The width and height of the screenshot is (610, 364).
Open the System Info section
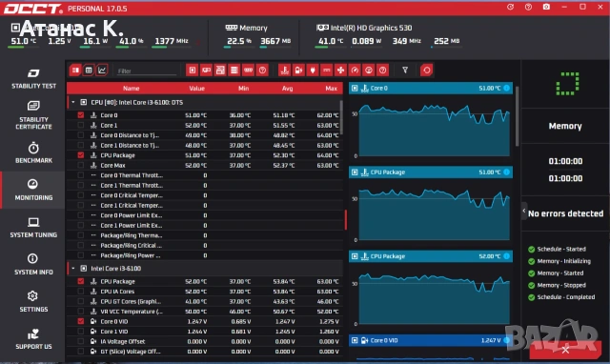pos(33,265)
